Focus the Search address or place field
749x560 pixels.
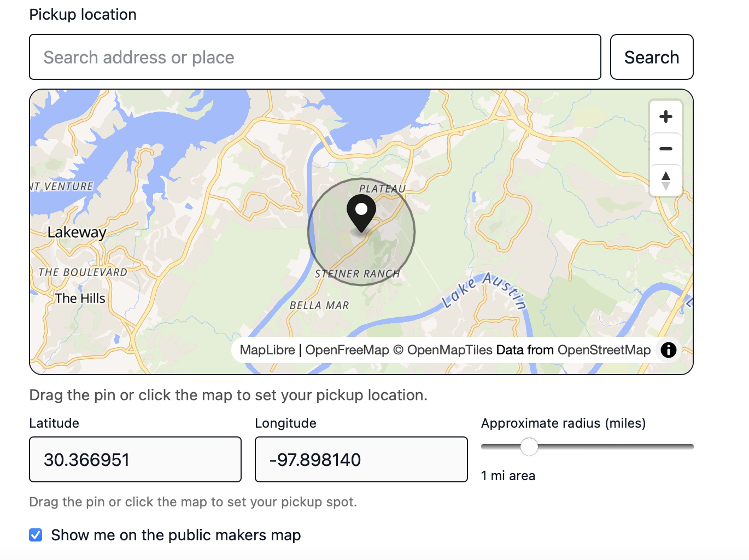[x=315, y=57]
